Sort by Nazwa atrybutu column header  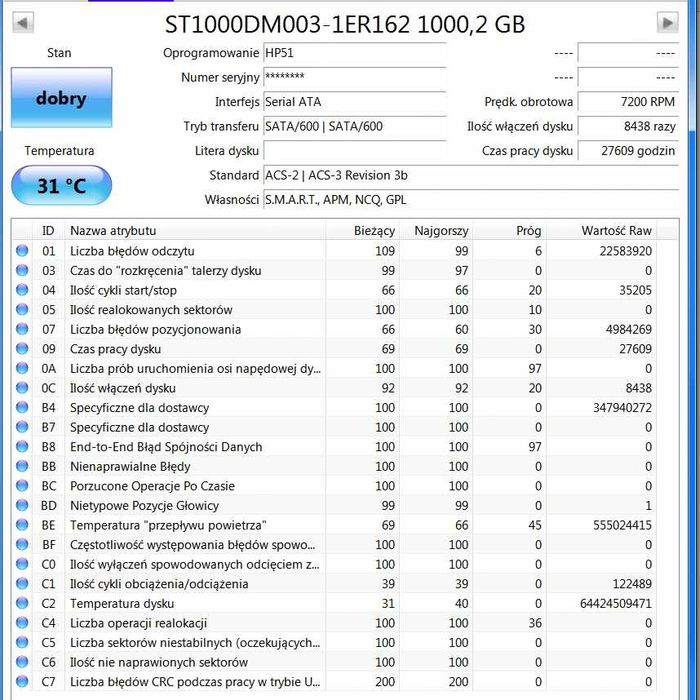[x=196, y=231]
